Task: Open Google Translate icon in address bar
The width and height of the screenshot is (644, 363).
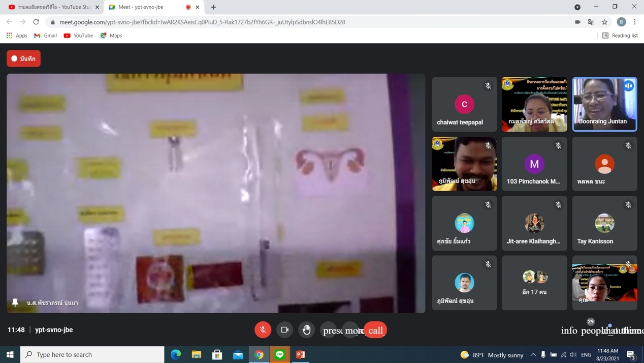Action: pos(591,22)
